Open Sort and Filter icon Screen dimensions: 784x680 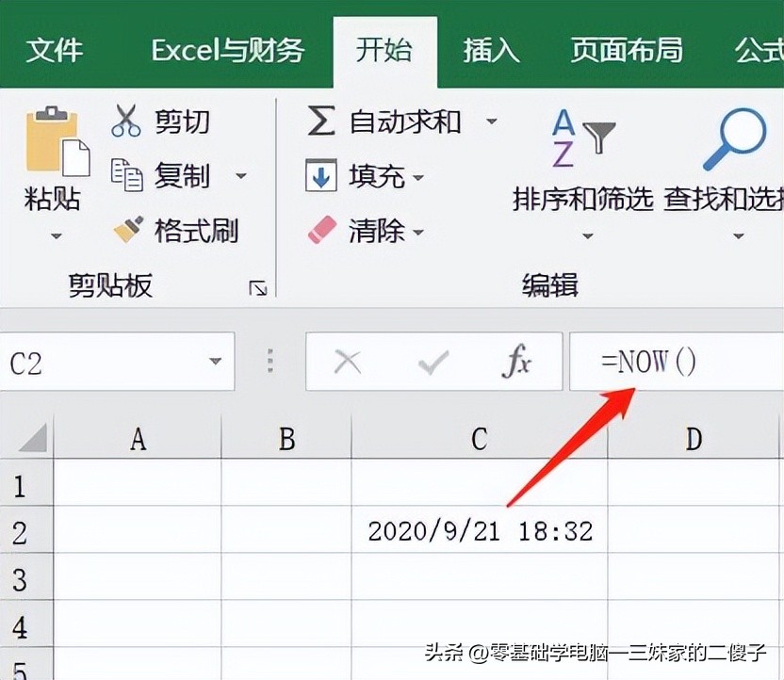pos(582,139)
